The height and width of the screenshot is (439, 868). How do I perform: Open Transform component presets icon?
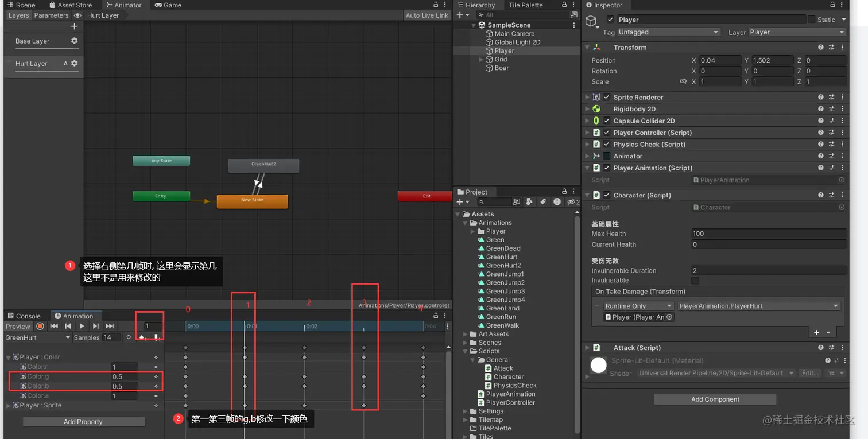click(x=831, y=48)
